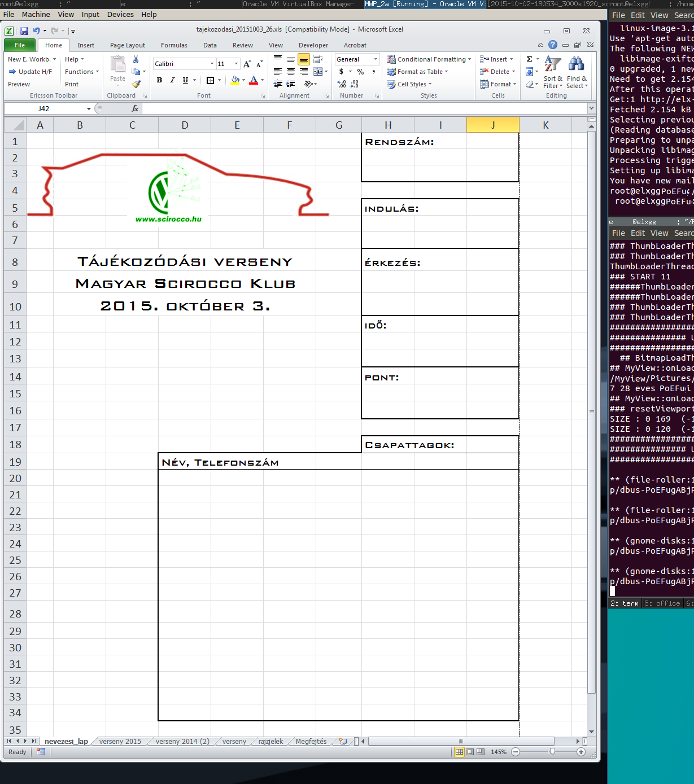
Task: Switch to Page Layout view in status bar
Action: (x=470, y=752)
